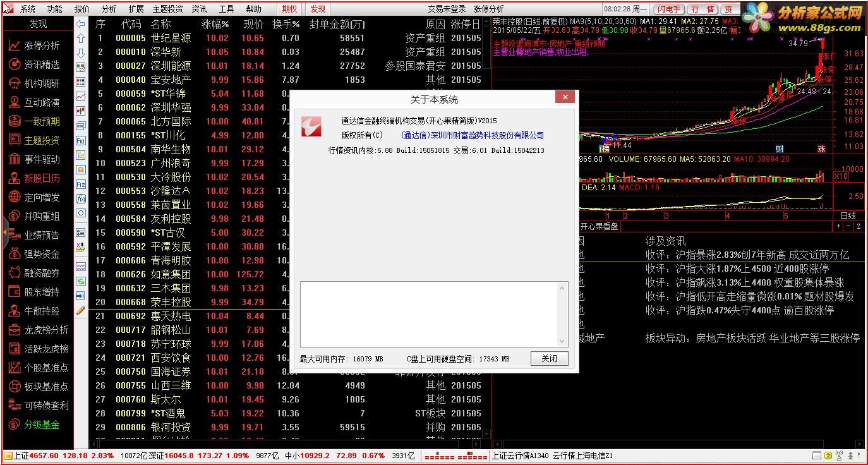Open 板块基准点 sidebar entry
The height and width of the screenshot is (465, 868).
click(38, 387)
